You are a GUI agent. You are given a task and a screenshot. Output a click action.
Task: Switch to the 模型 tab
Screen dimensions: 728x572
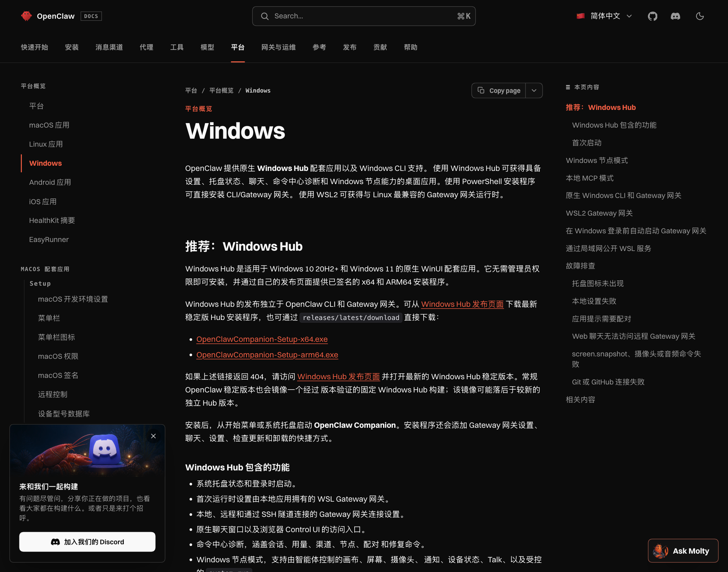point(207,47)
